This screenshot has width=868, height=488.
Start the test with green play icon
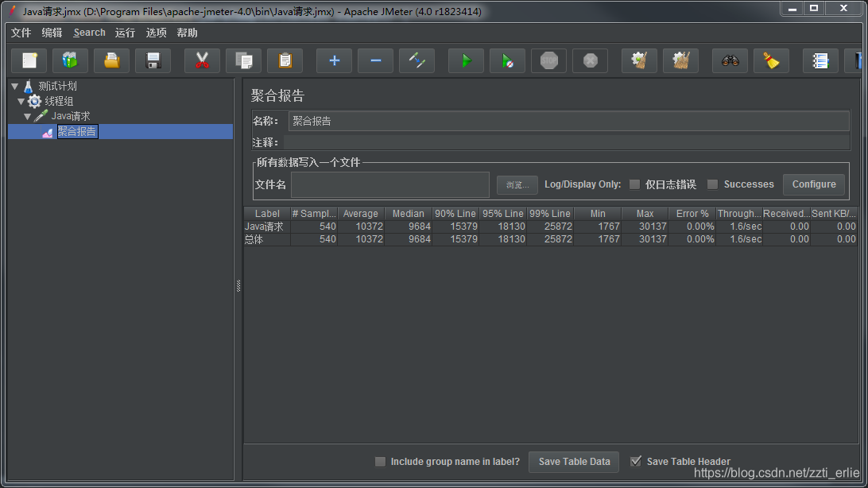tap(466, 60)
